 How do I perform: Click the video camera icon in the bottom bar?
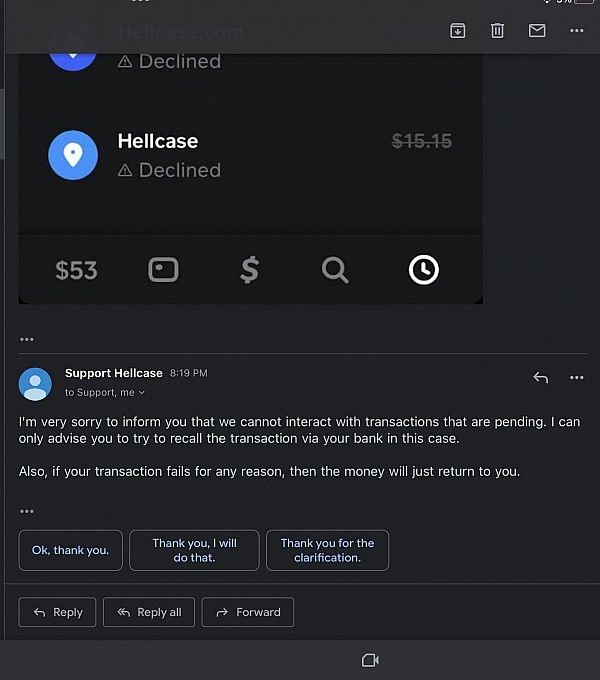(370, 660)
